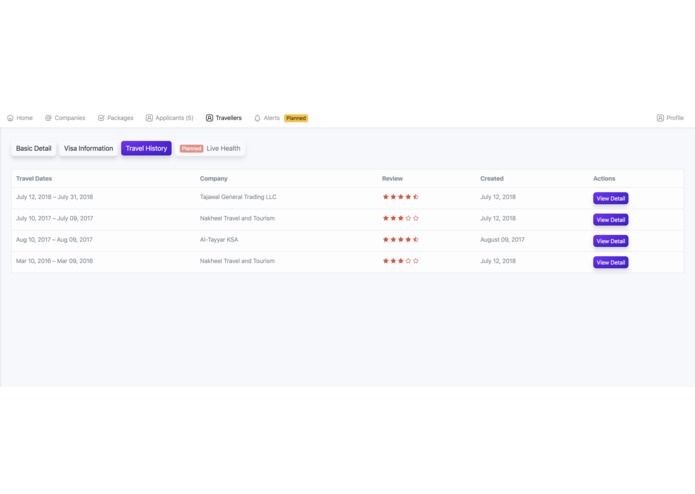
Task: Click the Companies nav icon
Action: [48, 118]
